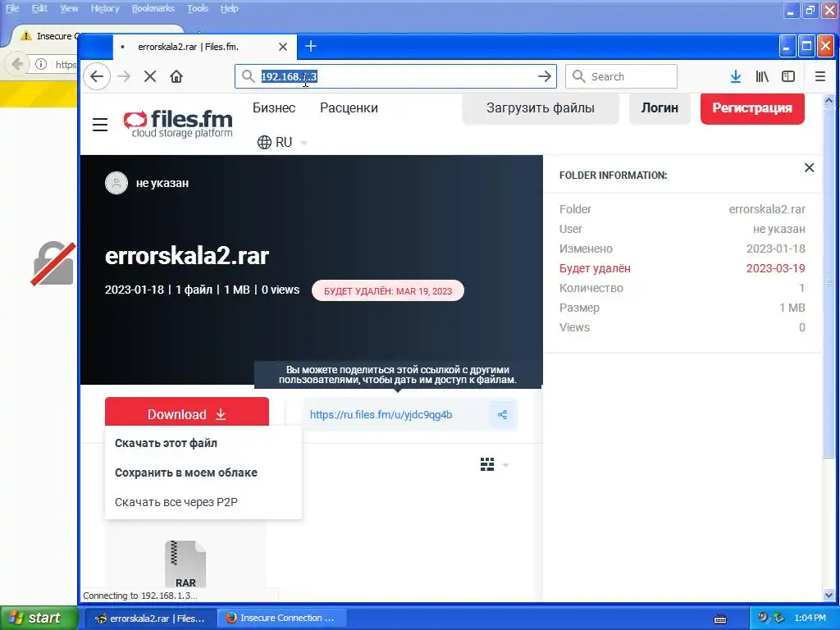The height and width of the screenshot is (630, 840).
Task: Expand the RU language selector
Action: click(283, 143)
